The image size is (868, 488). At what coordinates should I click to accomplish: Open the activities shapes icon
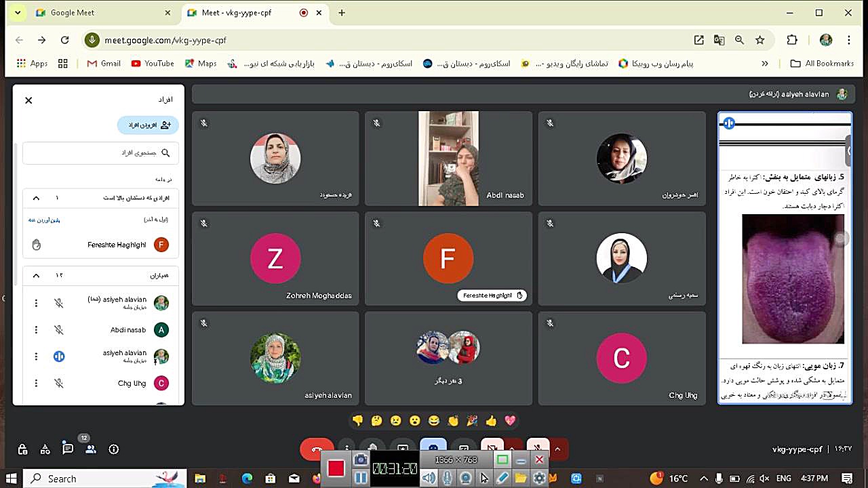pyautogui.click(x=45, y=449)
